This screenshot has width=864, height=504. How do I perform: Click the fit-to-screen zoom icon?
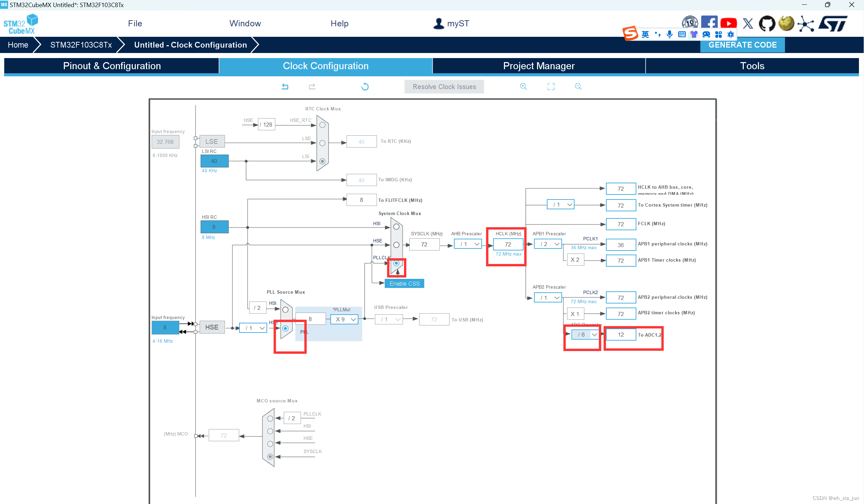[551, 86]
